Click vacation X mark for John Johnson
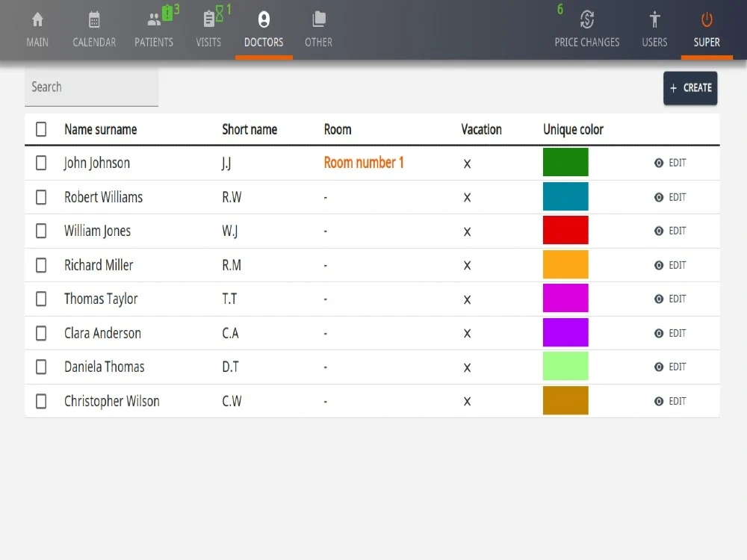Screen dimensions: 747x560 pyautogui.click(x=467, y=164)
